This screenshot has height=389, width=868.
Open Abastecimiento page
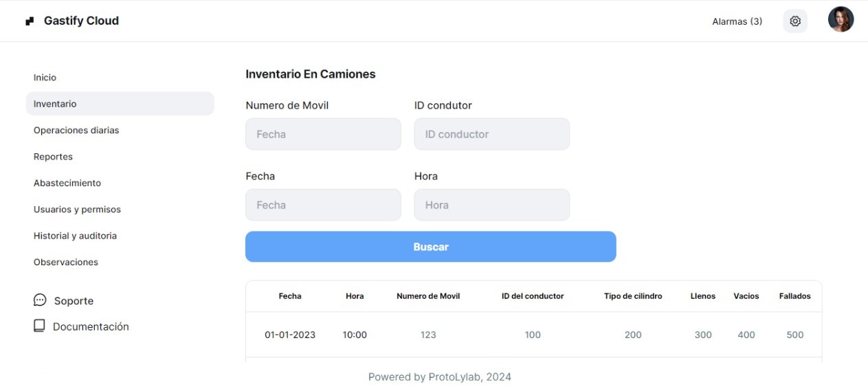point(67,183)
